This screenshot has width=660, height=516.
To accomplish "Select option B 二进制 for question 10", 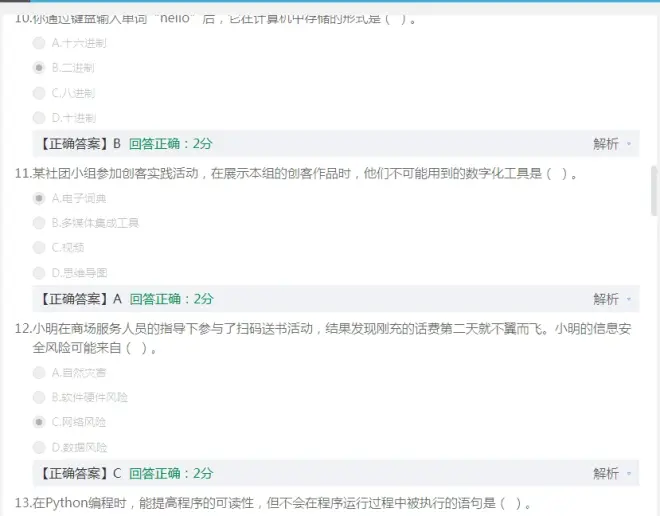I will [39, 68].
